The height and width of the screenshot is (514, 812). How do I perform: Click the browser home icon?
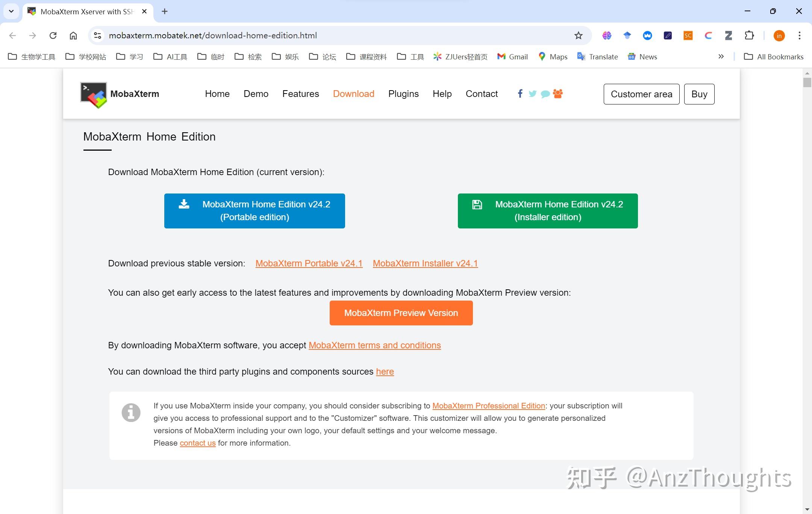73,35
